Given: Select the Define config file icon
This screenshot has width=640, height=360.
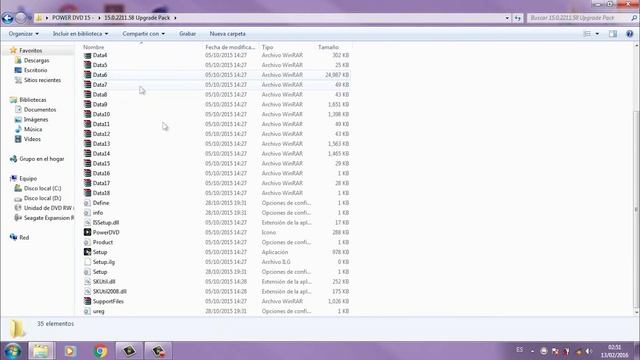Looking at the screenshot, I should click(x=87, y=203).
